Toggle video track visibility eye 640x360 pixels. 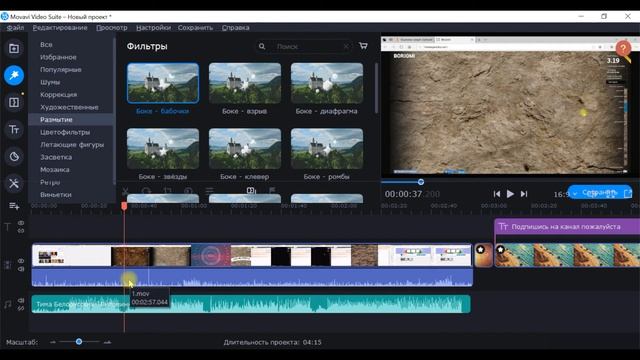21,260
